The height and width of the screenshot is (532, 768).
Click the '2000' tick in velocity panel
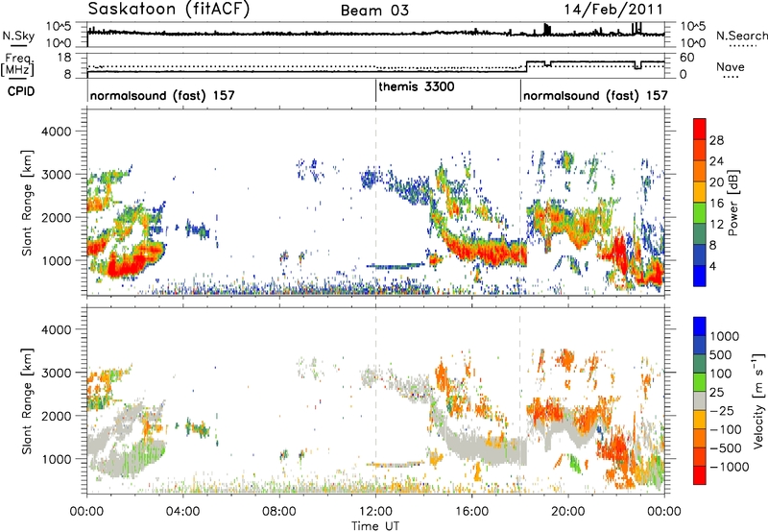(x=56, y=416)
